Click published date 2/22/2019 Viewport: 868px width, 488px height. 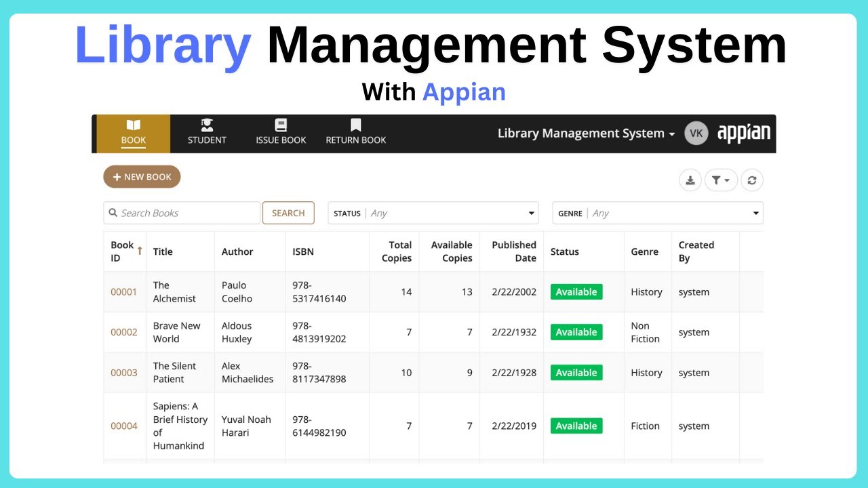tap(514, 426)
